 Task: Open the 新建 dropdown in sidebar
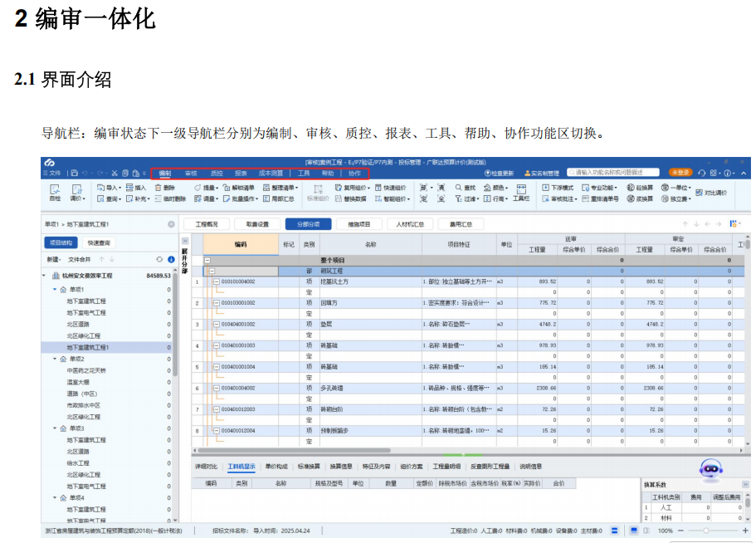click(x=53, y=261)
